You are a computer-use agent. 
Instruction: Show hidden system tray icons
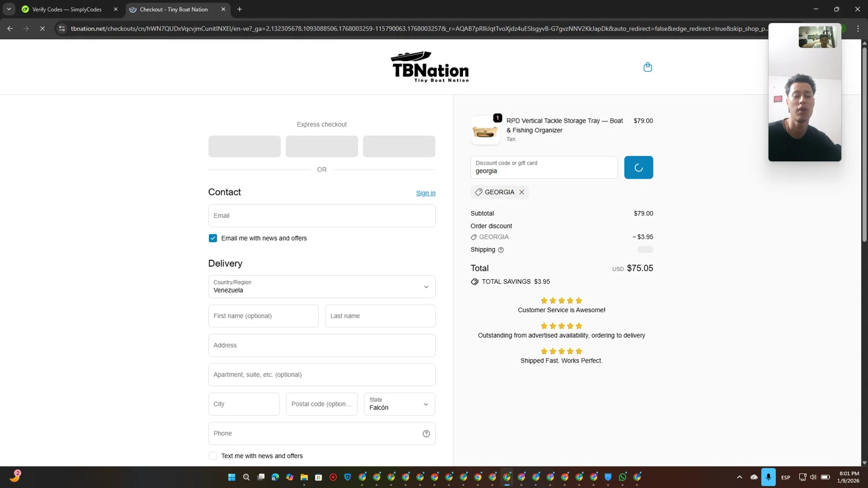[740, 477]
